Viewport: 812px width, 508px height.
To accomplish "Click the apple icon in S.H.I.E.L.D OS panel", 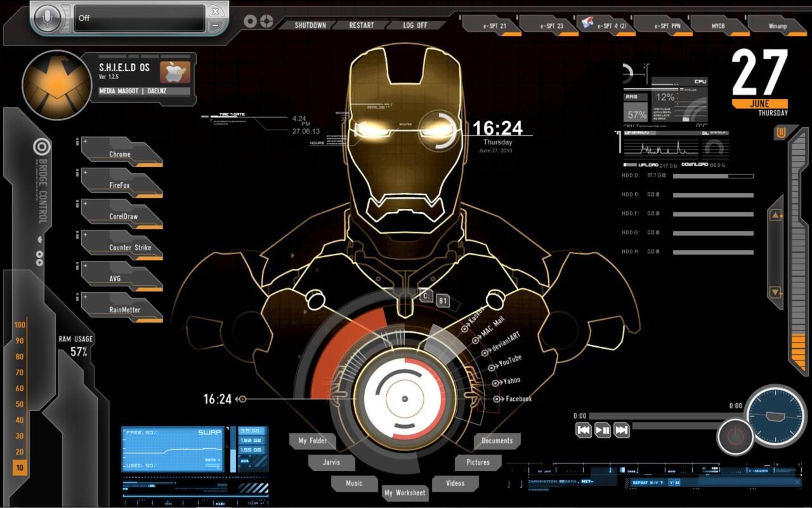I will click(x=174, y=72).
